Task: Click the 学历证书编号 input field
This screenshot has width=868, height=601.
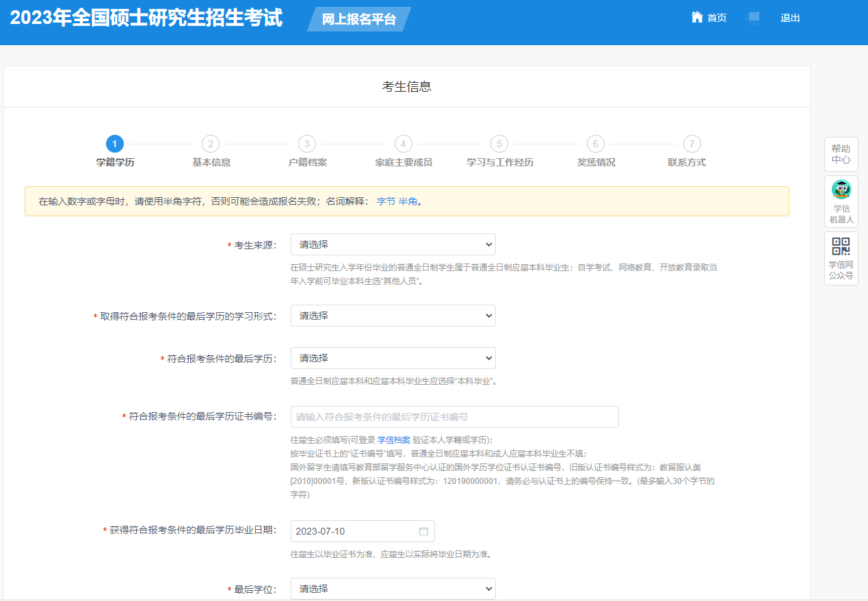Action: coord(454,417)
